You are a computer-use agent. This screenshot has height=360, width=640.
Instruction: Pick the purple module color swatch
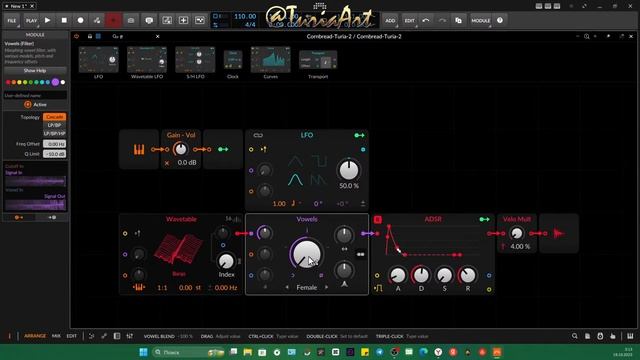tap(55, 82)
